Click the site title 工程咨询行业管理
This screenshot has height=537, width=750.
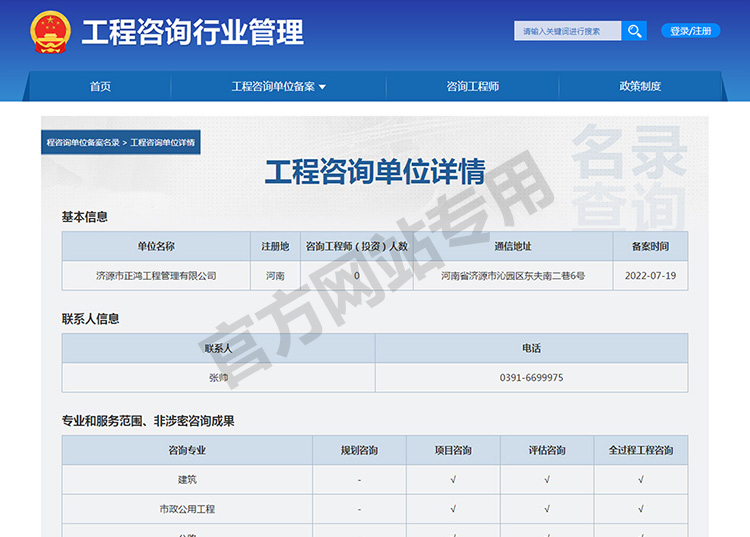click(x=192, y=33)
